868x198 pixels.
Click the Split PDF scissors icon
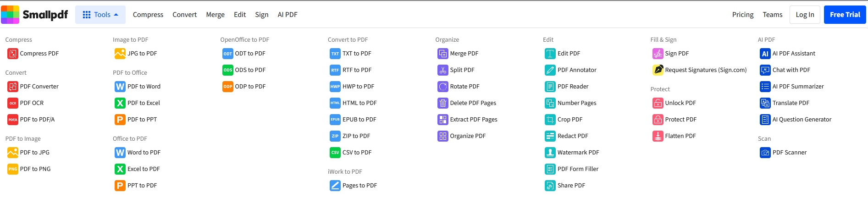click(x=443, y=70)
